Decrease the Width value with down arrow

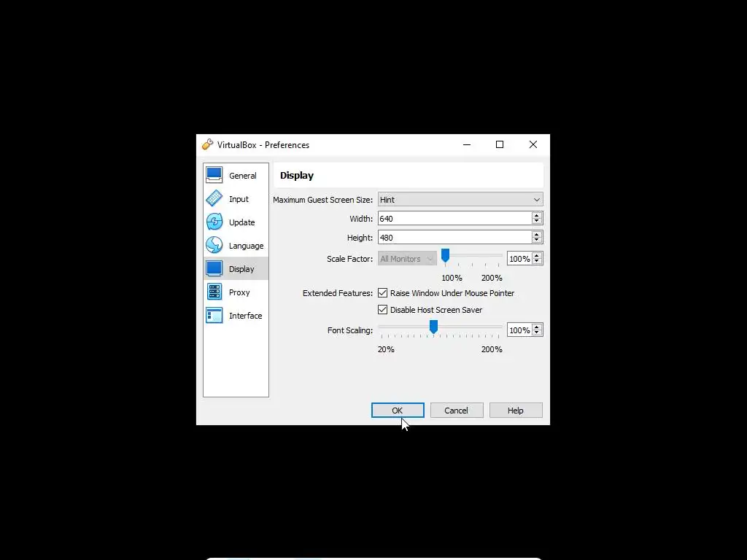(x=537, y=222)
